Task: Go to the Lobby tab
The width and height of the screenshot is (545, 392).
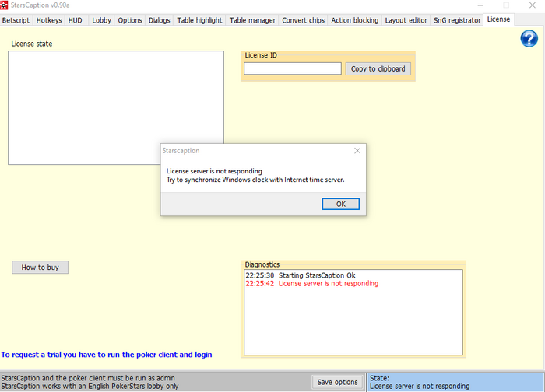Action: (x=101, y=20)
